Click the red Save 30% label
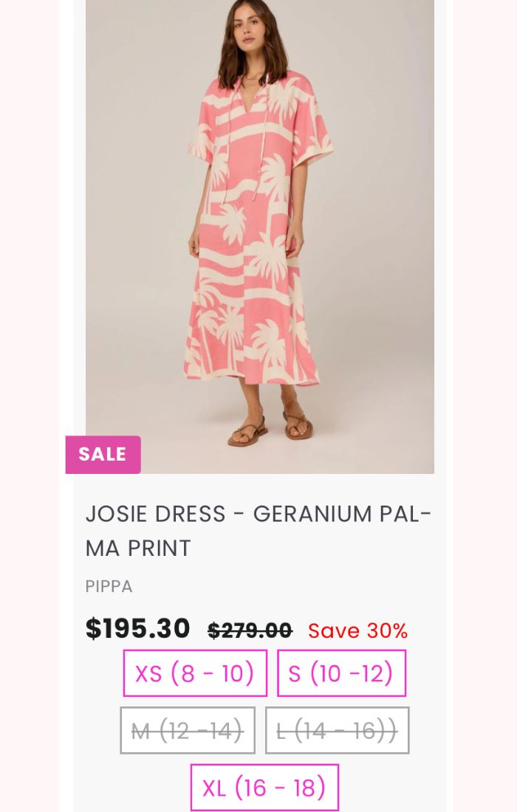Viewport: 517px width, 812px height. coord(357,630)
